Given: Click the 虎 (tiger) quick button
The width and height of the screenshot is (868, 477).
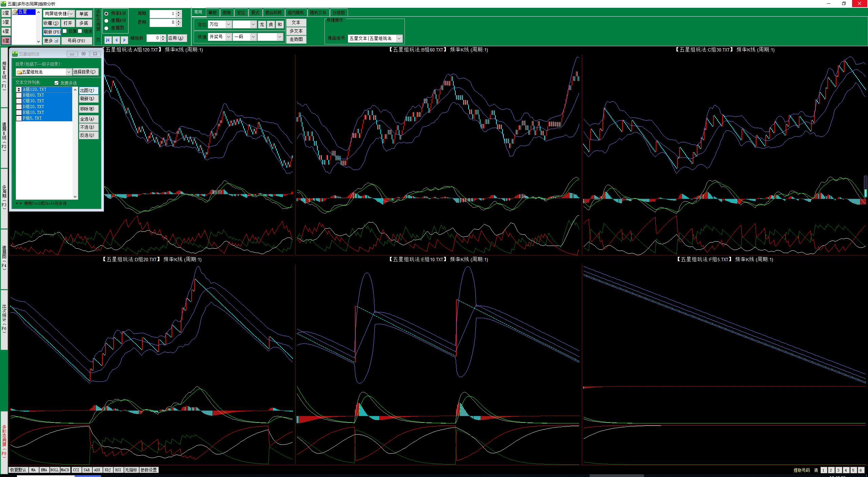Looking at the screenshot, I should click(271, 24).
